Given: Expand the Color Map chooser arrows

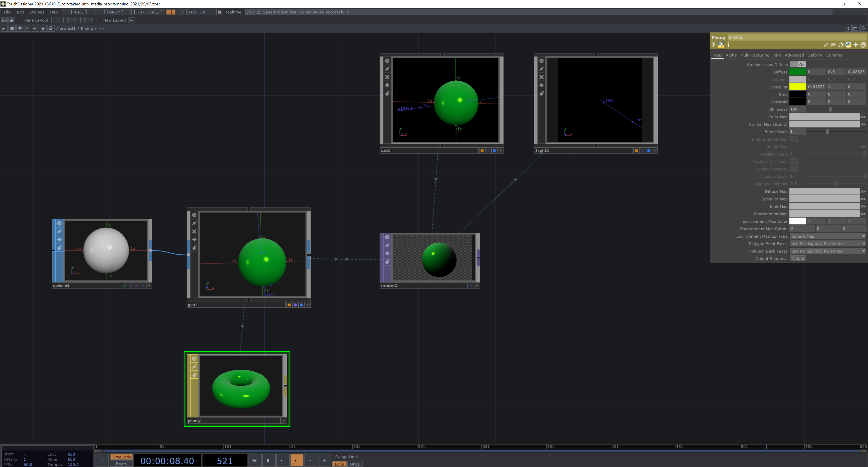Looking at the screenshot, I should click(x=863, y=117).
